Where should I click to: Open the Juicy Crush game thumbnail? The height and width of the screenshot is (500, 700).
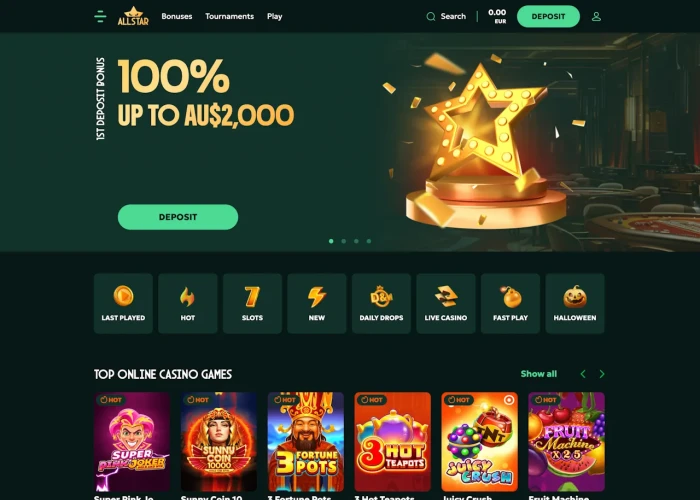click(479, 442)
